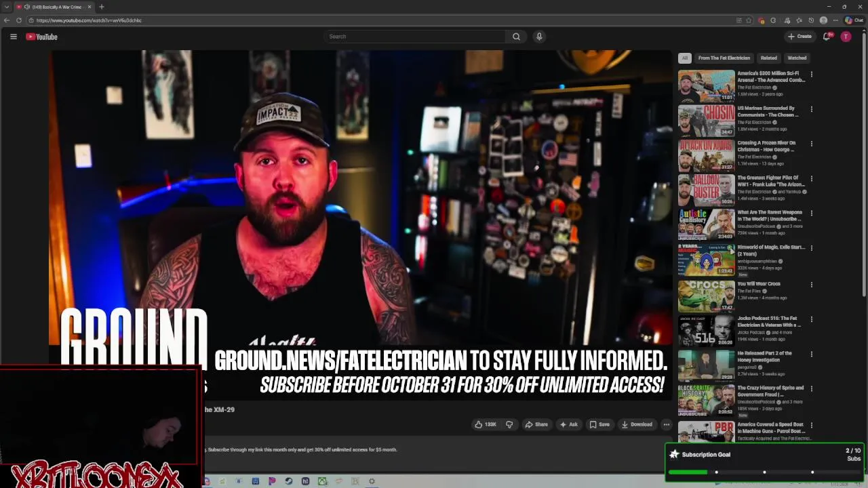Open the Chosin video thumbnail
Image resolution: width=868 pixels, height=488 pixels.
[x=706, y=120]
